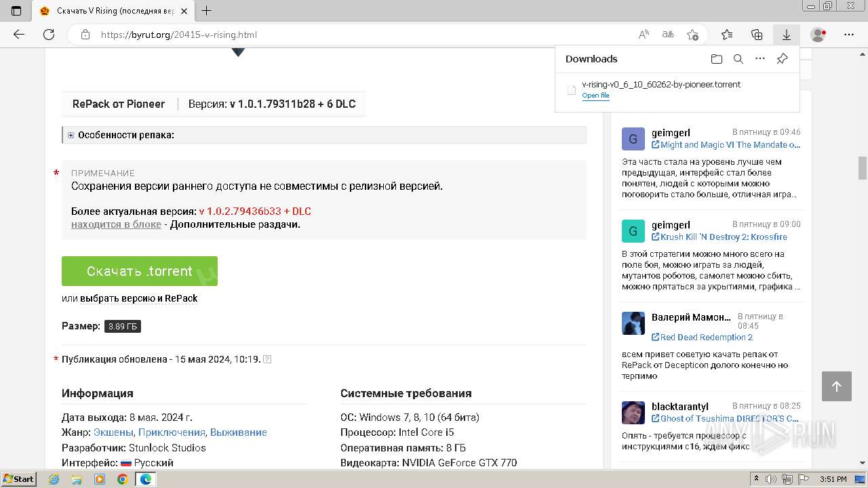Refresh the byrut.org page
The height and width of the screenshot is (488, 868).
[x=49, y=35]
